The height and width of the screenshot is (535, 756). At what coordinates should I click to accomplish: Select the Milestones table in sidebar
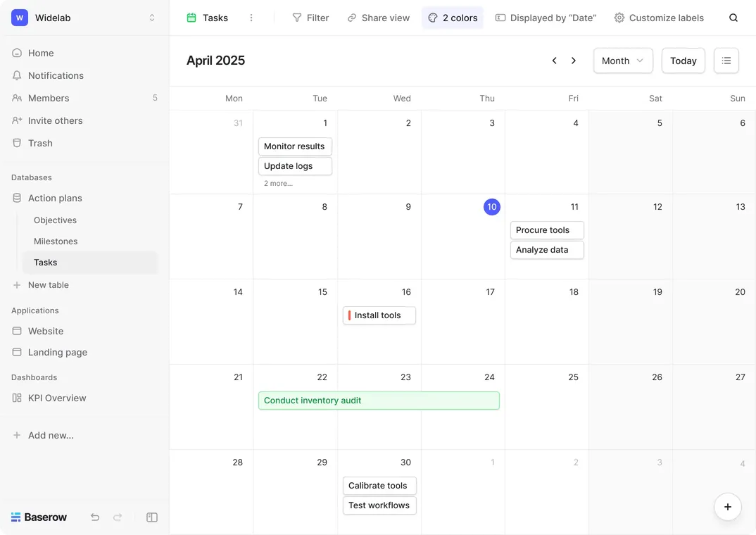[x=56, y=241]
